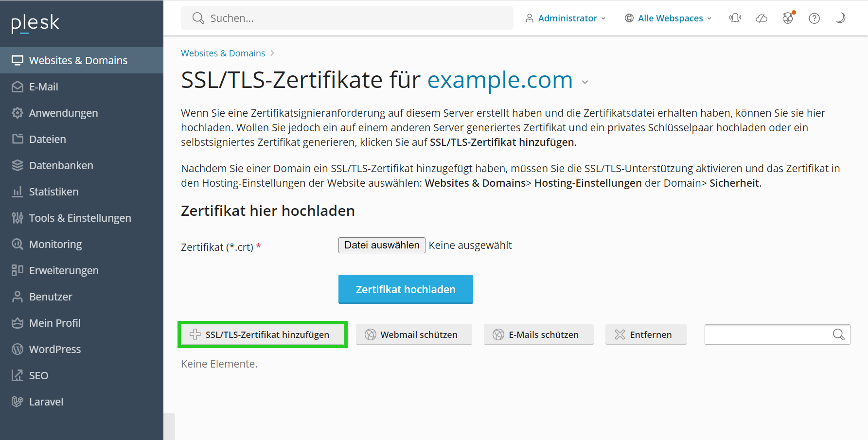Click Datei auswählen file button
The image size is (868, 440).
(x=382, y=245)
